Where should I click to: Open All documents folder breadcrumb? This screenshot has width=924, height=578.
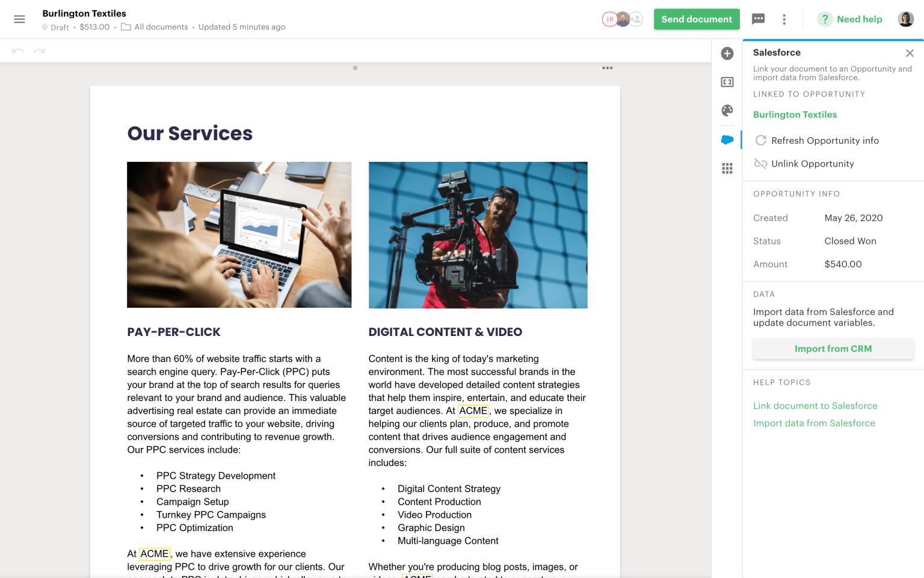coord(161,26)
